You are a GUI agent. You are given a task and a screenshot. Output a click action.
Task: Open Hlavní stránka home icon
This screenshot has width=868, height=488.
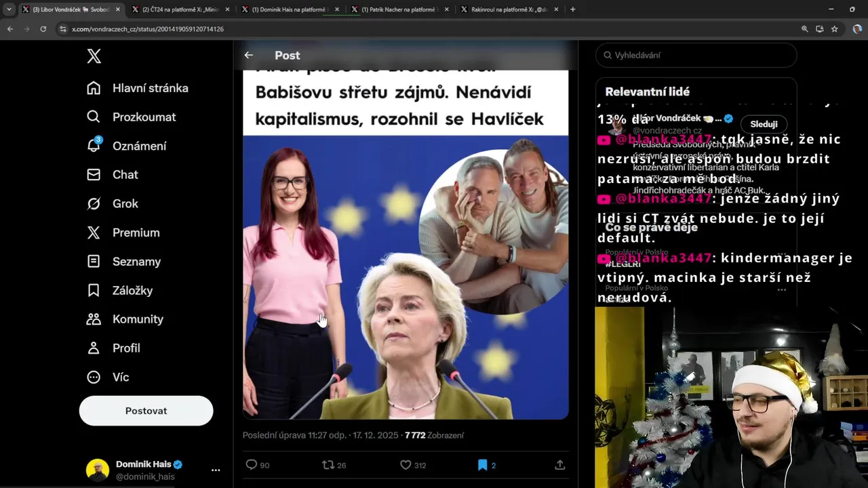click(x=94, y=88)
